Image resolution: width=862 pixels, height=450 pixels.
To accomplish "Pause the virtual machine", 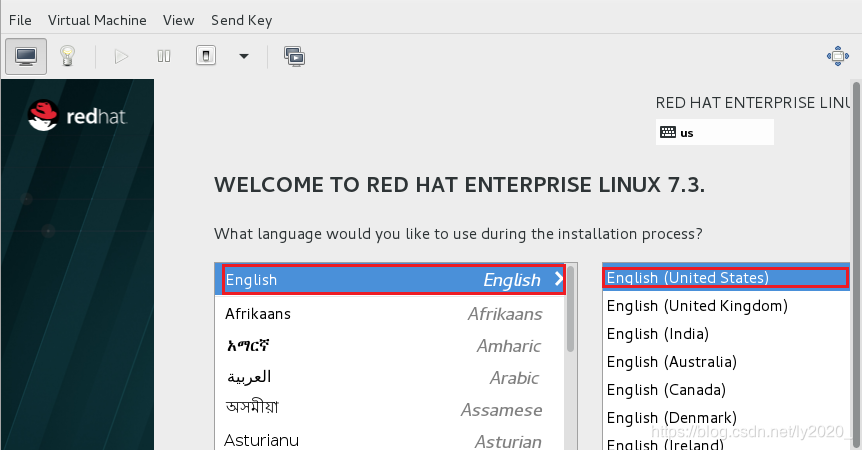I will [x=164, y=56].
